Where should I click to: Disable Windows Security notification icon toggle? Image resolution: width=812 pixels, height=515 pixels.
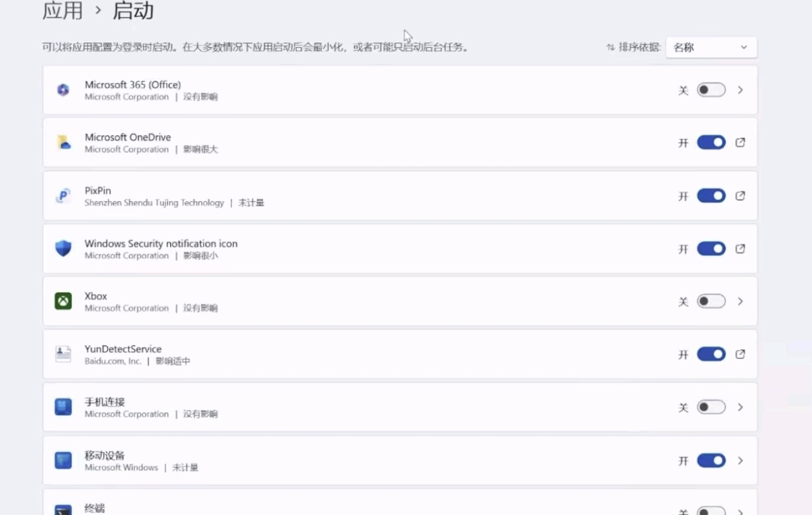(711, 249)
